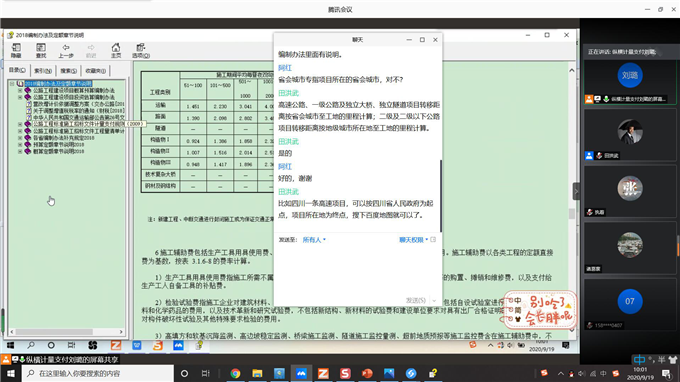The width and height of the screenshot is (680, 382).
Task: Select the 田洪武 participant video tile
Action: pyautogui.click(x=630, y=135)
